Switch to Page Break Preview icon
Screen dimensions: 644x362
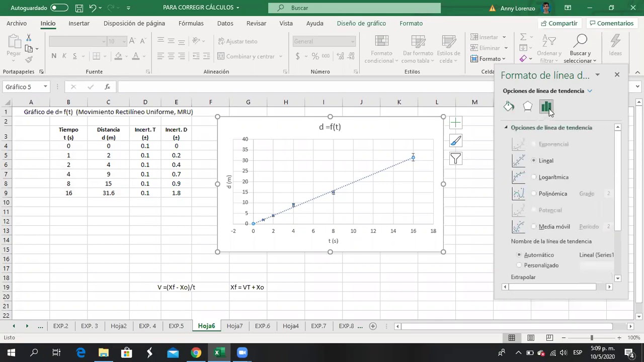549,338
